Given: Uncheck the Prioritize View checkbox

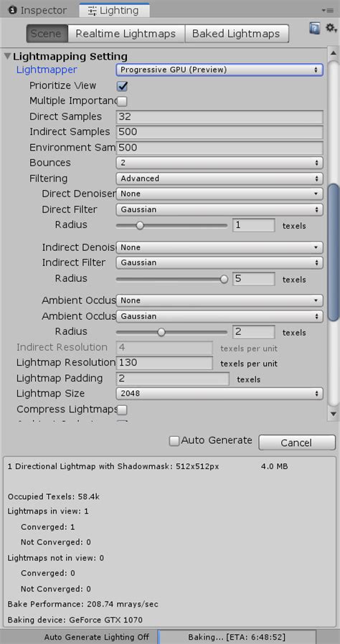Looking at the screenshot, I should tap(122, 86).
